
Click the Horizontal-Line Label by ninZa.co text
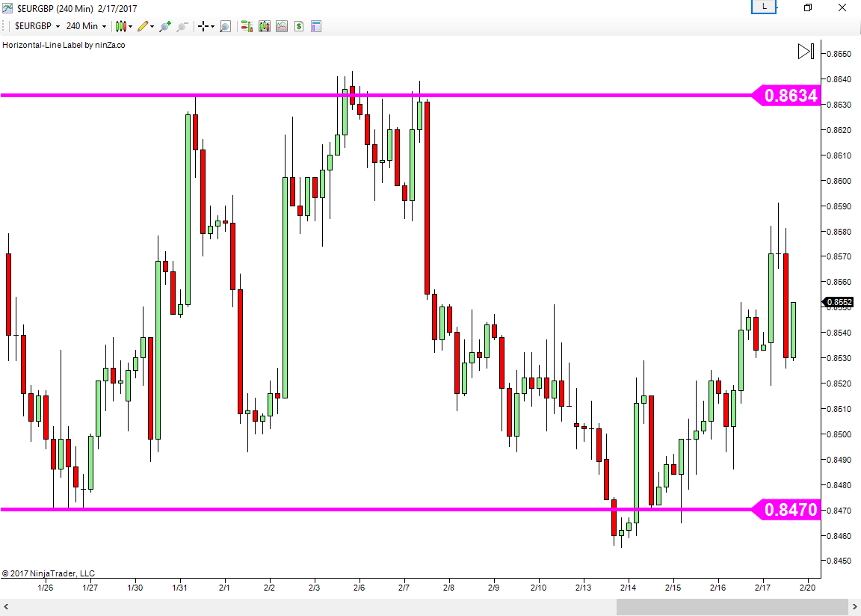[x=64, y=45]
